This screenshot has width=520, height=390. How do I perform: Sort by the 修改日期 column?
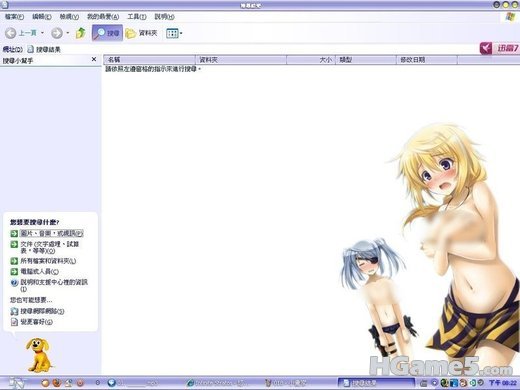(x=427, y=60)
